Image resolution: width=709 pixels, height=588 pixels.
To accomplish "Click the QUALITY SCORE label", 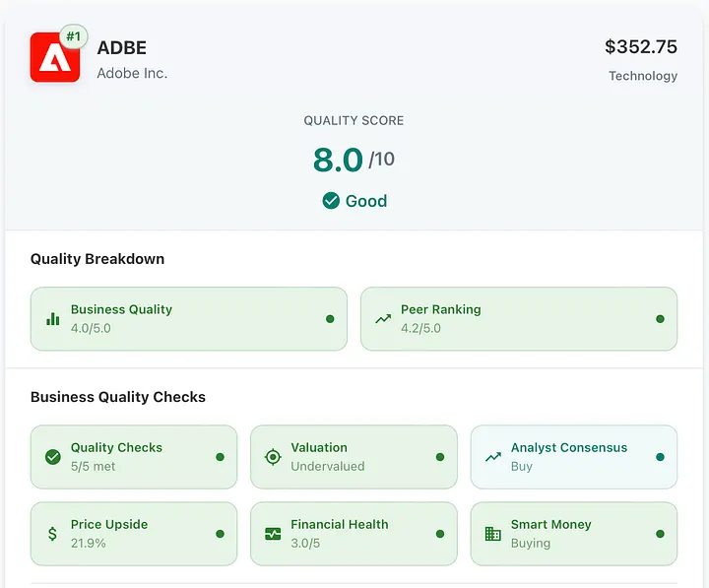I will tap(354, 121).
